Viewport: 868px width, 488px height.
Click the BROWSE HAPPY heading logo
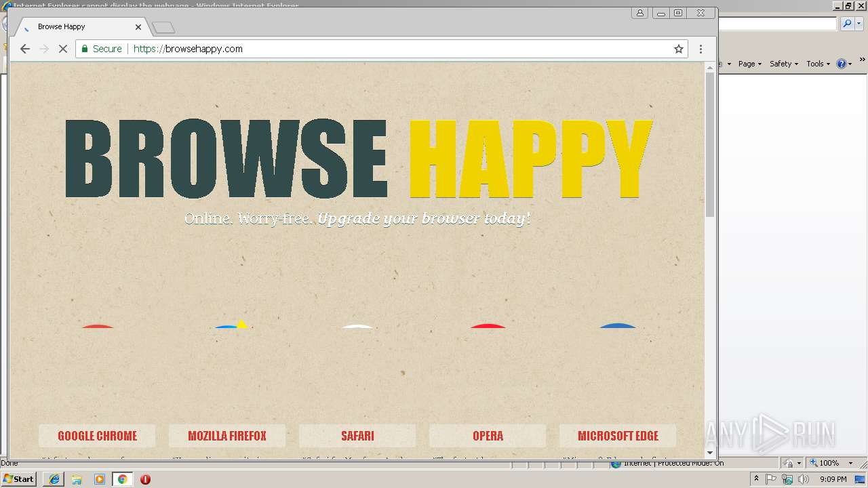[x=358, y=159]
